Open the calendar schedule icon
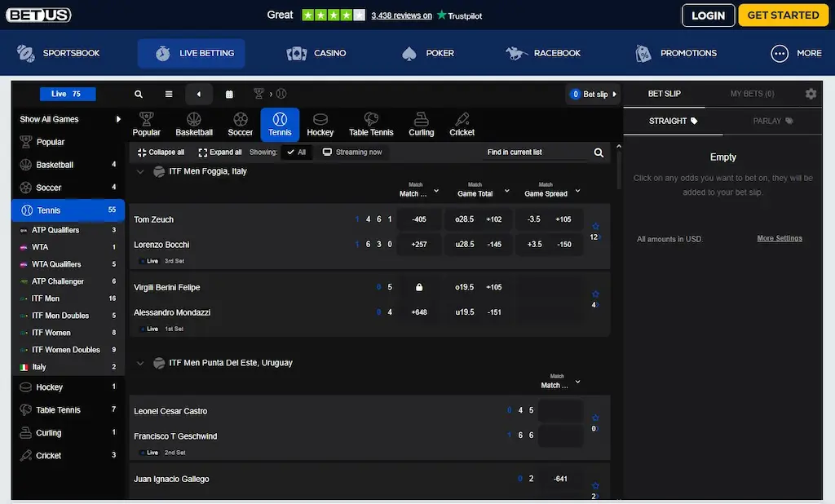The width and height of the screenshot is (835, 504). coord(229,95)
